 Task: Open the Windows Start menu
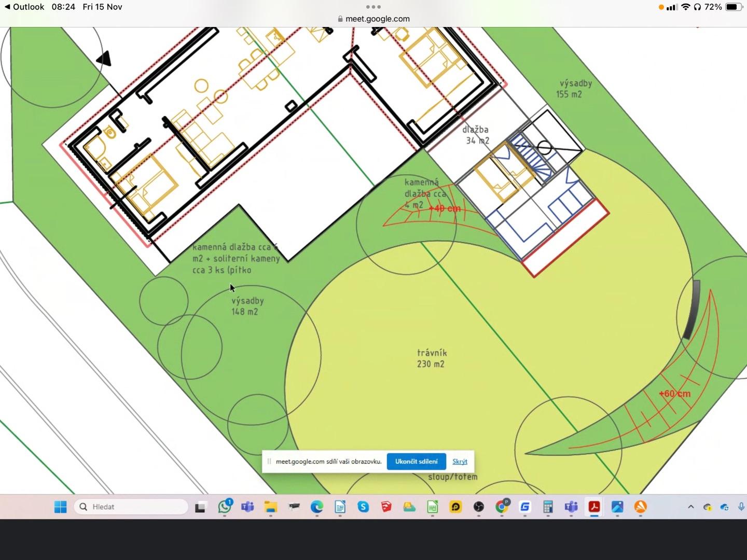tap(61, 507)
